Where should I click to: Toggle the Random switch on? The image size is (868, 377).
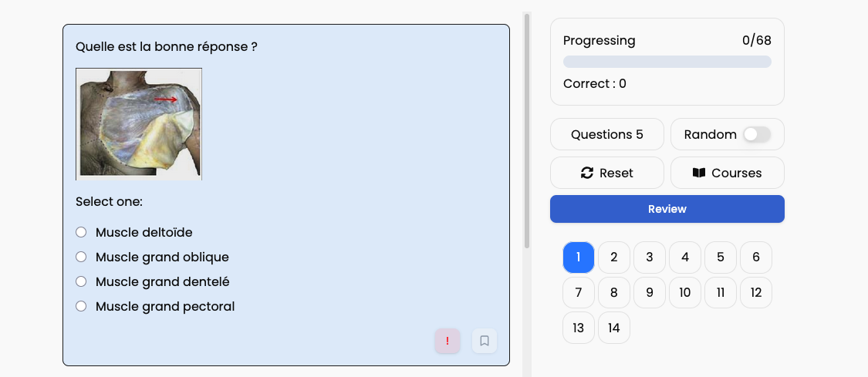[757, 134]
